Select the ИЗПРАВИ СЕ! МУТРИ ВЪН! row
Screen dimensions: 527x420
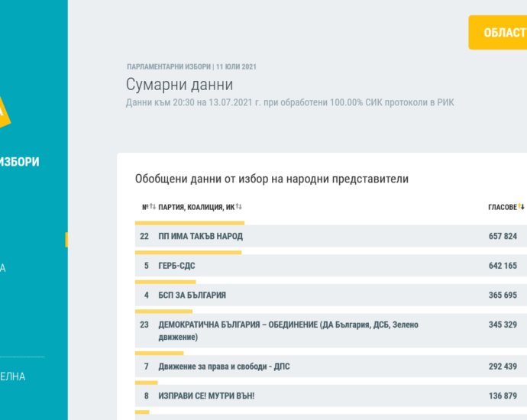(331, 396)
